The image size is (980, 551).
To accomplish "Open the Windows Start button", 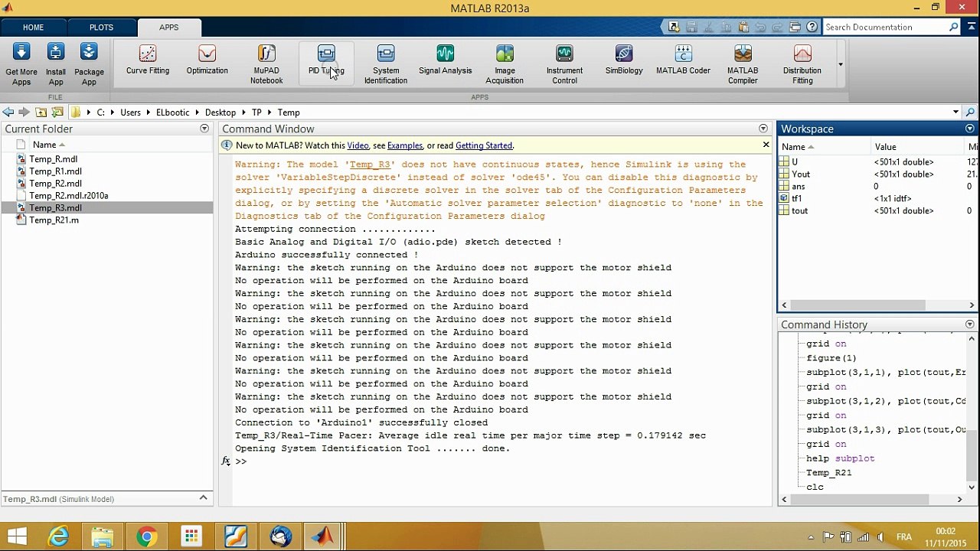I will tap(15, 536).
